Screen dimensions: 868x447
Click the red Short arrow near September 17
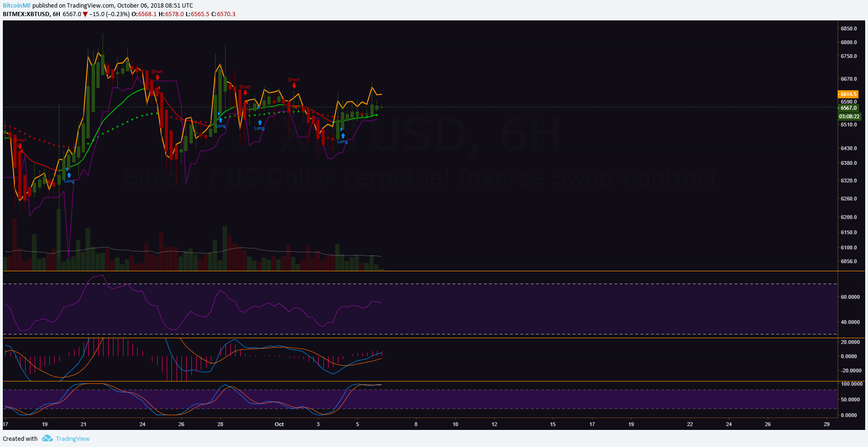pos(20,146)
